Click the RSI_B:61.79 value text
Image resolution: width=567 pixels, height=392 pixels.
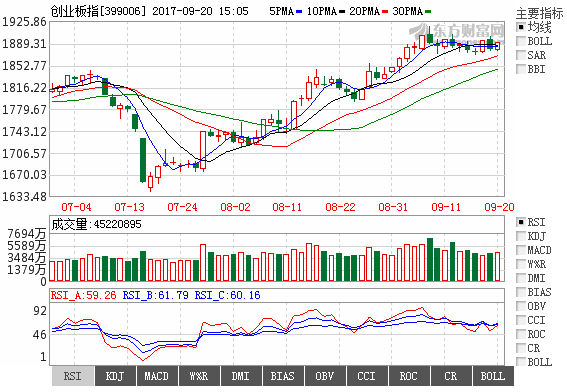pos(155,295)
